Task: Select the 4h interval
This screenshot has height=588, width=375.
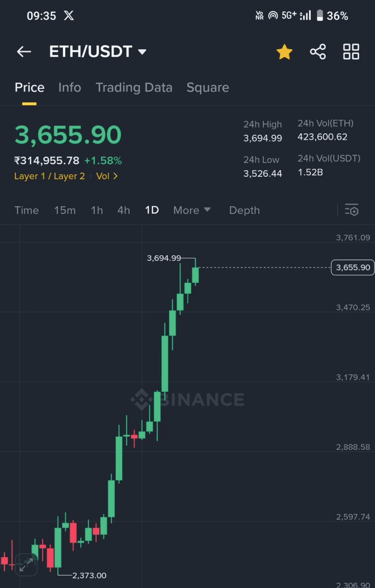Action: coord(124,210)
